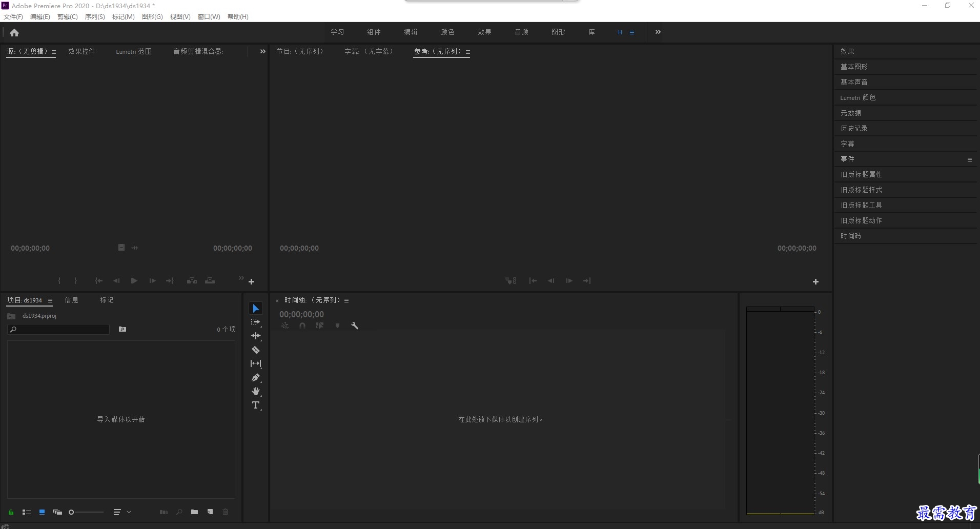
Task: Open the 序列(S) menu
Action: pyautogui.click(x=95, y=17)
